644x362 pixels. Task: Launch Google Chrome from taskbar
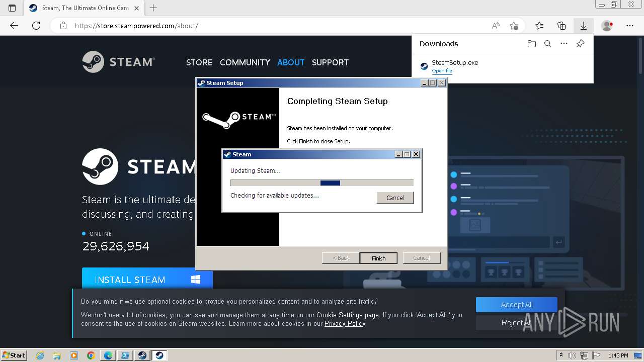click(91, 355)
